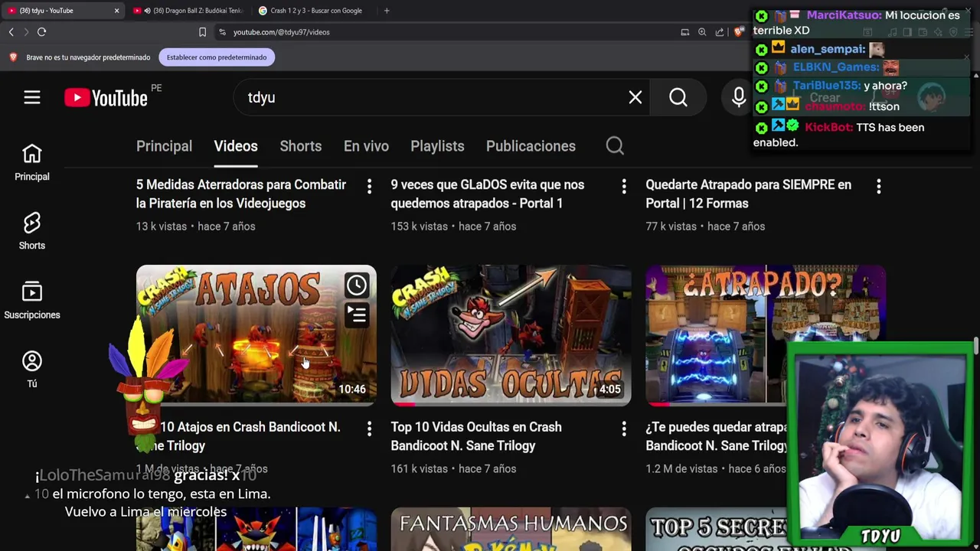Click the address bar URL field
Screen dimensions: 980x551
click(x=444, y=32)
